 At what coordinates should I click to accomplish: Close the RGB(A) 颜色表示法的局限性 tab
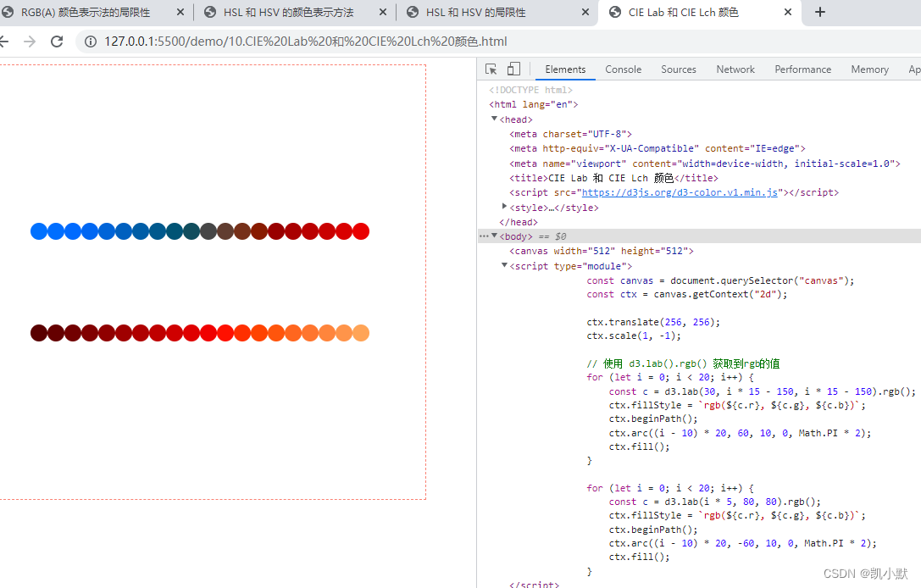tap(180, 13)
